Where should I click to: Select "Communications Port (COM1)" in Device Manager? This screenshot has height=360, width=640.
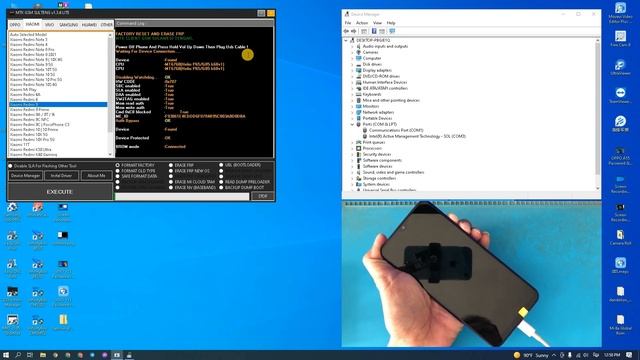coord(396,130)
